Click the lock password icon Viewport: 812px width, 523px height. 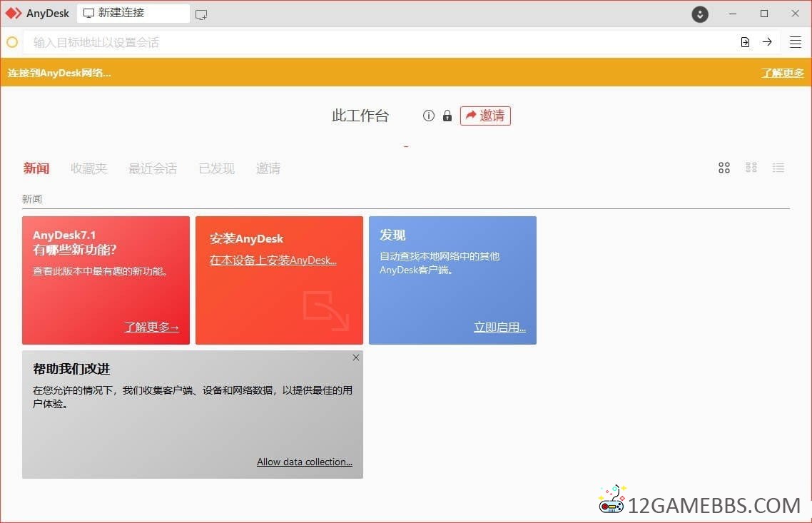447,116
